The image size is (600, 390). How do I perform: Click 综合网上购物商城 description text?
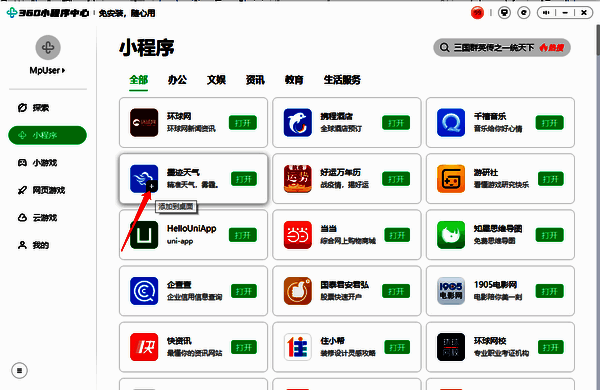(348, 241)
